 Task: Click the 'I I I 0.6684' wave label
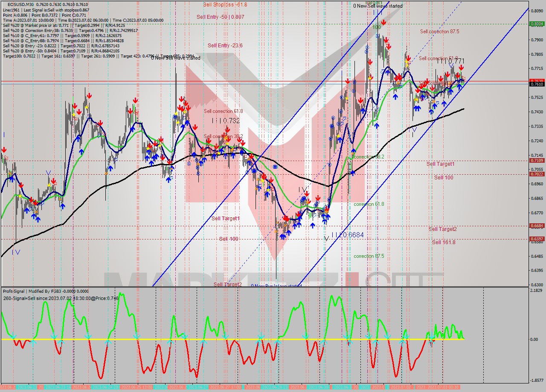pyautogui.click(x=347, y=235)
